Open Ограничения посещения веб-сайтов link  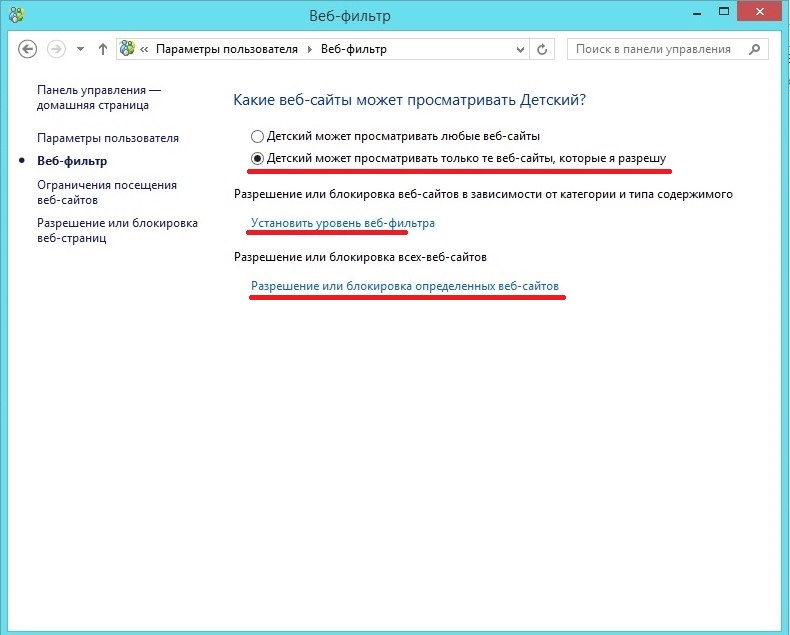click(x=107, y=193)
